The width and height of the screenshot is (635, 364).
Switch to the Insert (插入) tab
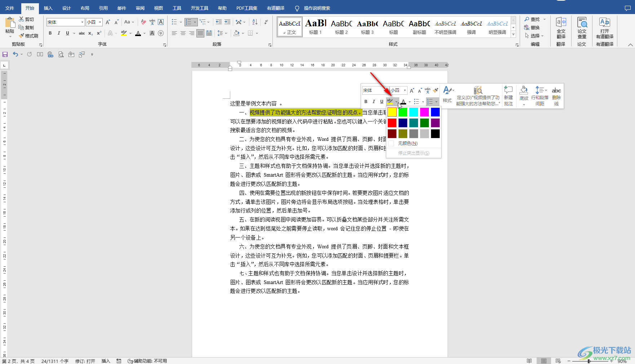point(48,8)
